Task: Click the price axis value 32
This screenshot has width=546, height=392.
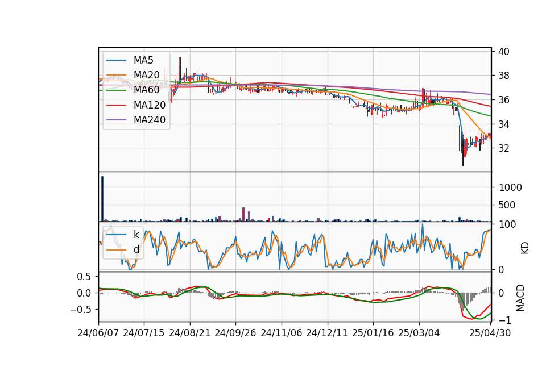Action: click(x=504, y=148)
